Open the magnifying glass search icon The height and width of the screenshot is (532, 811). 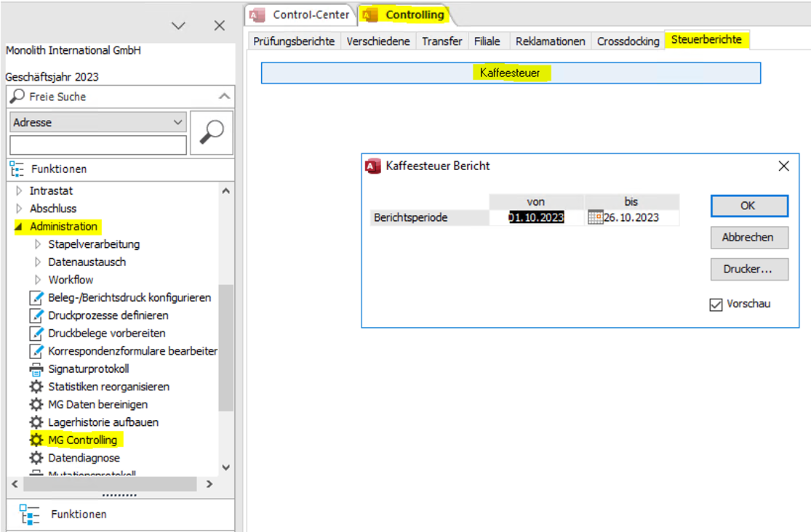(211, 132)
